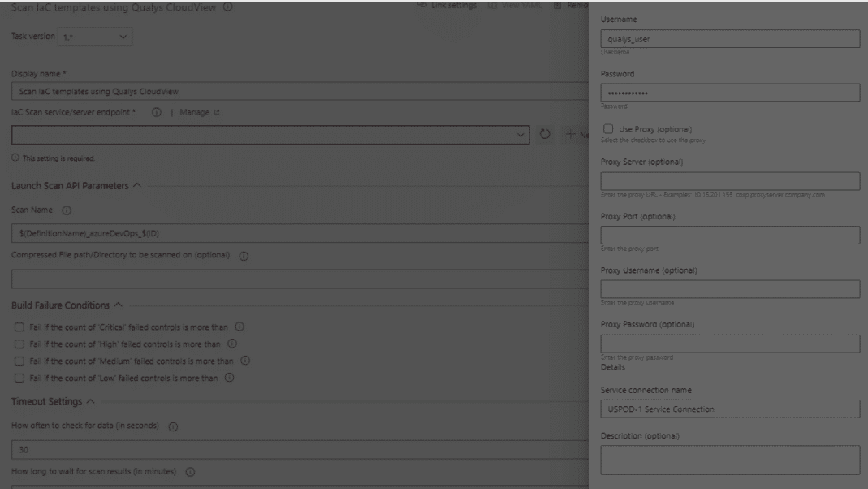Click the 'Details' heading in connection panel
This screenshot has width=868, height=489.
tap(613, 367)
